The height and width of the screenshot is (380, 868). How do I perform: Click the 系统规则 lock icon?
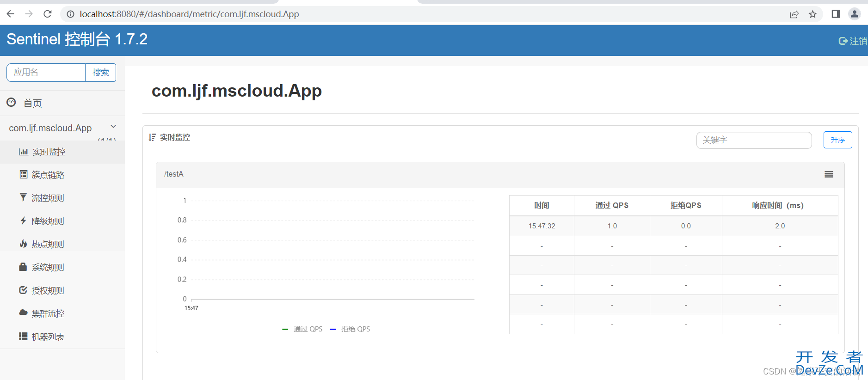point(23,267)
